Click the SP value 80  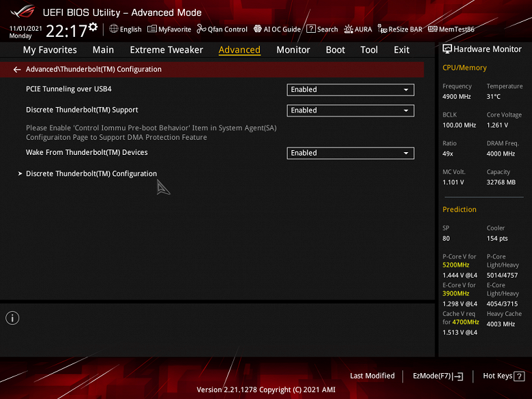click(446, 239)
